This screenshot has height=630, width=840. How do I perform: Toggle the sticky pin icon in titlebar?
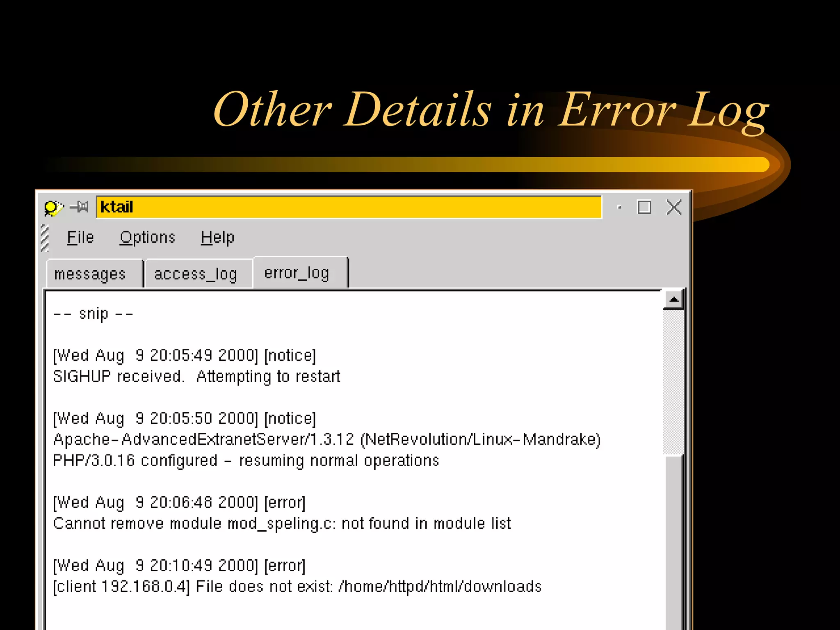click(79, 207)
